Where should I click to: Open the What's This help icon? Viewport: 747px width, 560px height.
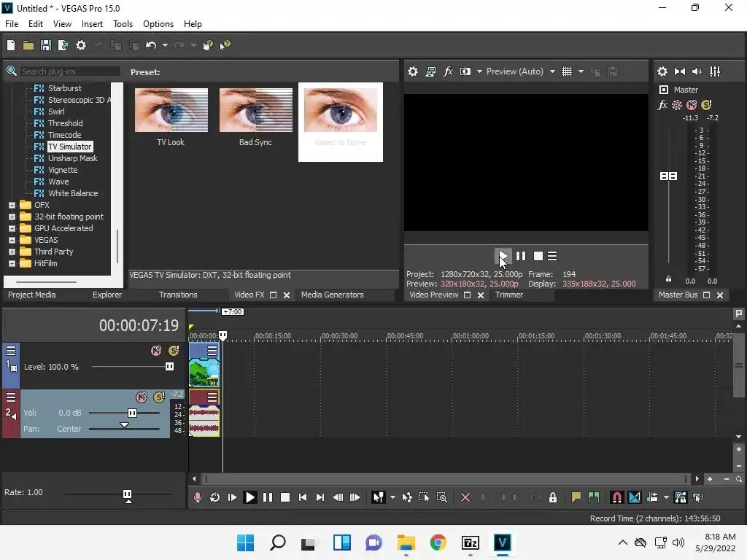coord(225,45)
